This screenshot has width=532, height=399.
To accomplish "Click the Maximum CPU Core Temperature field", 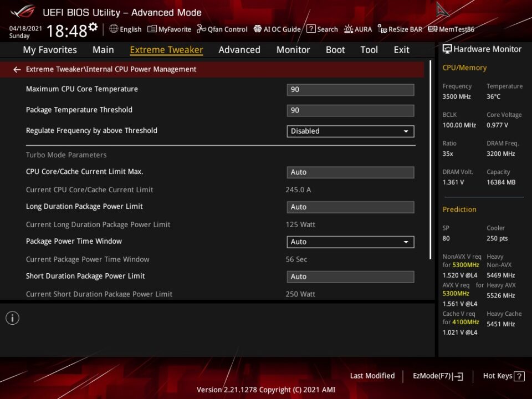I will pyautogui.click(x=350, y=90).
